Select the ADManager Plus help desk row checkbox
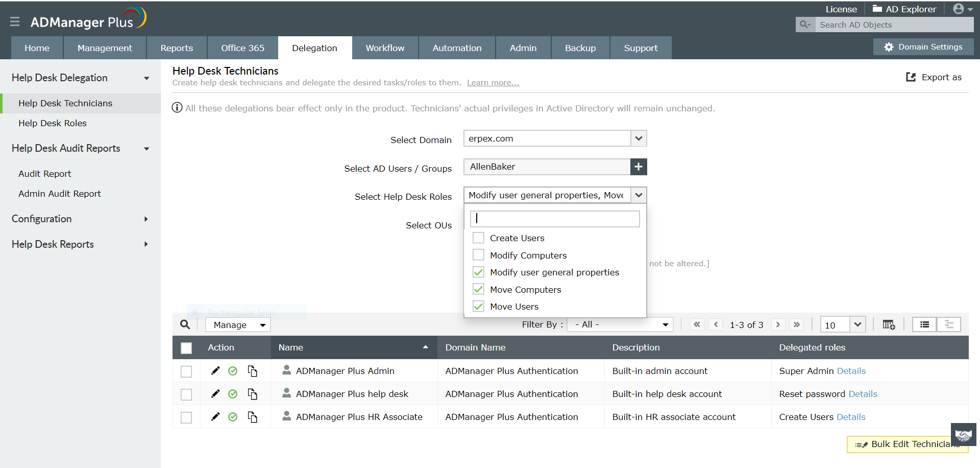 pos(186,394)
